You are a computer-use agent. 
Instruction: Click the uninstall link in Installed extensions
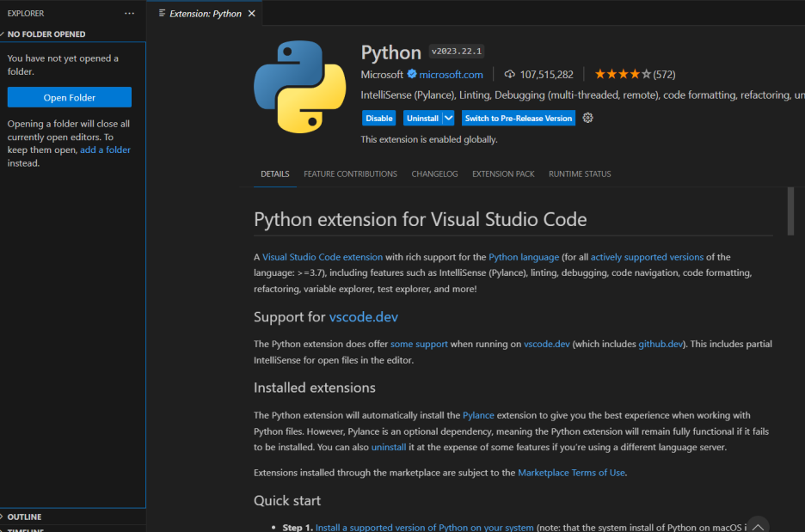[389, 447]
